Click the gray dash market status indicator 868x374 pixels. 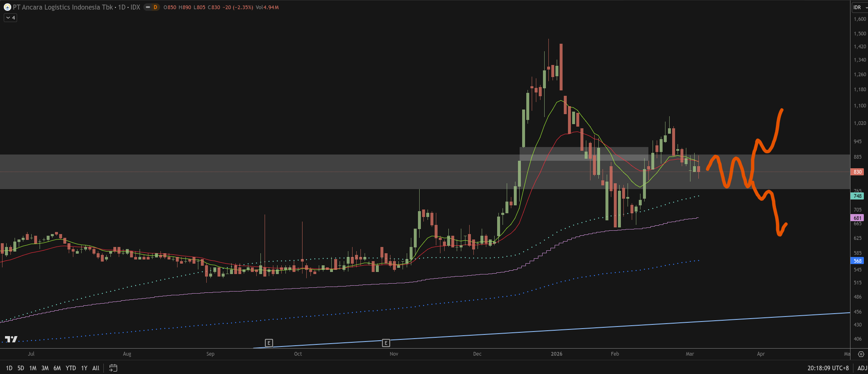coord(148,7)
